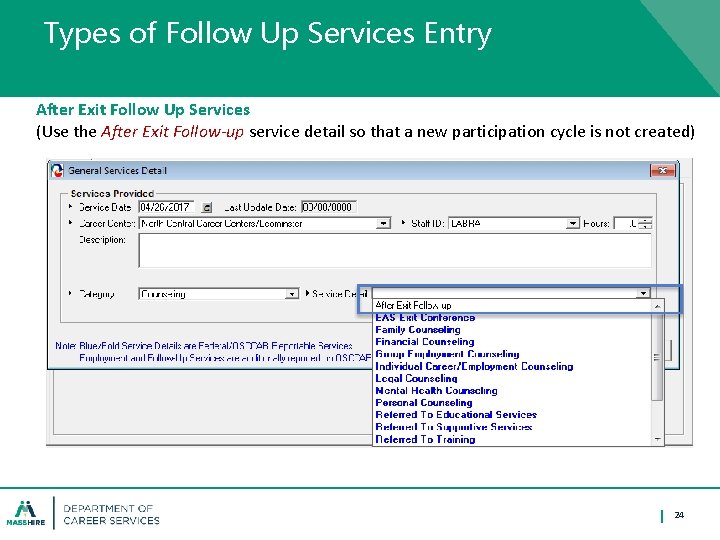Choose Referred To Supportive Services
This screenshot has width=720, height=540.
click(454, 427)
